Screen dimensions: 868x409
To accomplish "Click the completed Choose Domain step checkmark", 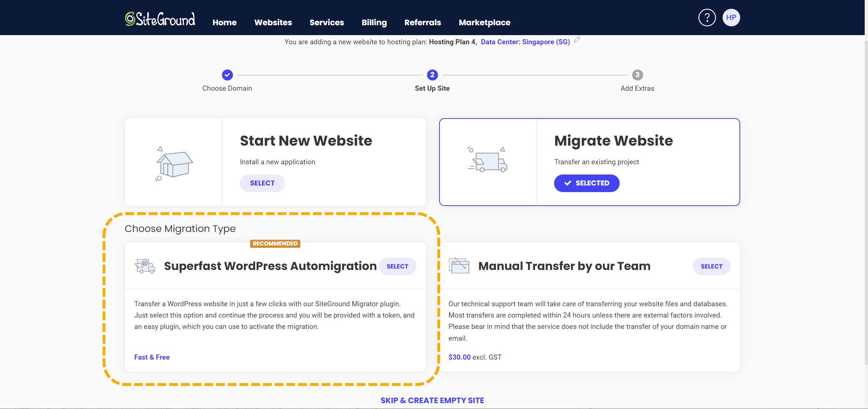I will [x=227, y=75].
